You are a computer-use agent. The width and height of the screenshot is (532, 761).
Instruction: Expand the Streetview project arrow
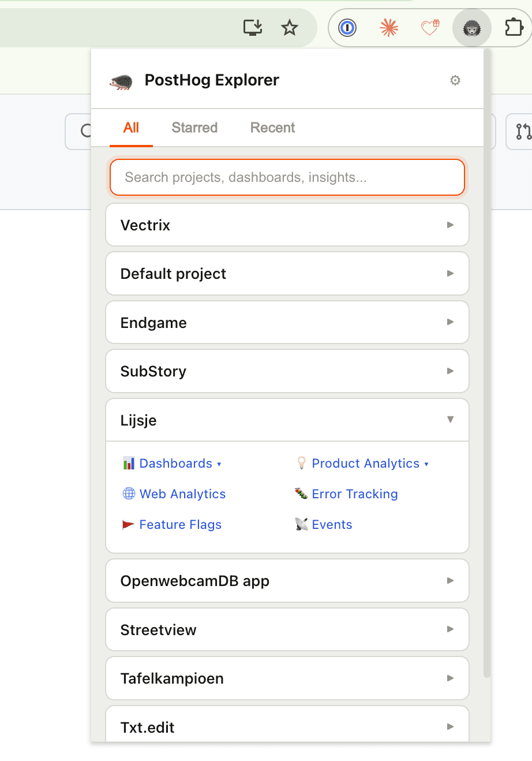coord(451,629)
